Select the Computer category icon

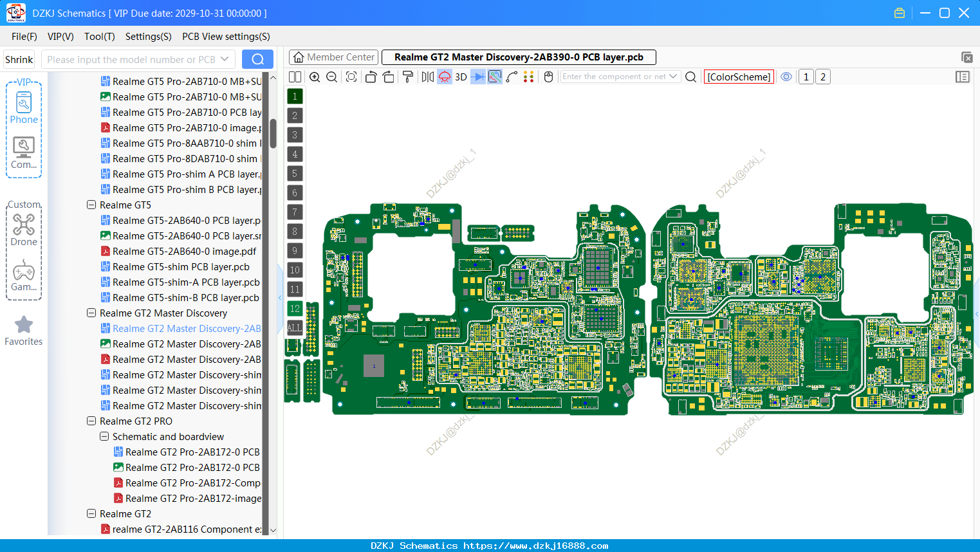click(x=24, y=153)
